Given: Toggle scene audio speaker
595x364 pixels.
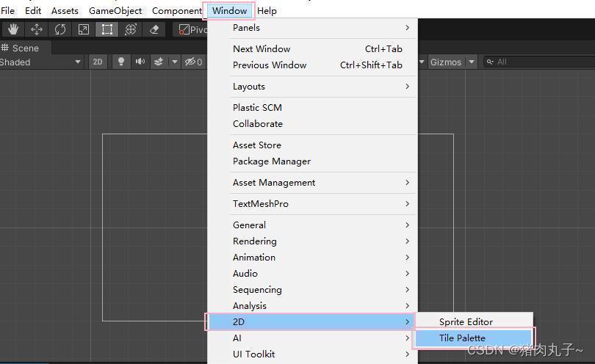Looking at the screenshot, I should (x=140, y=62).
